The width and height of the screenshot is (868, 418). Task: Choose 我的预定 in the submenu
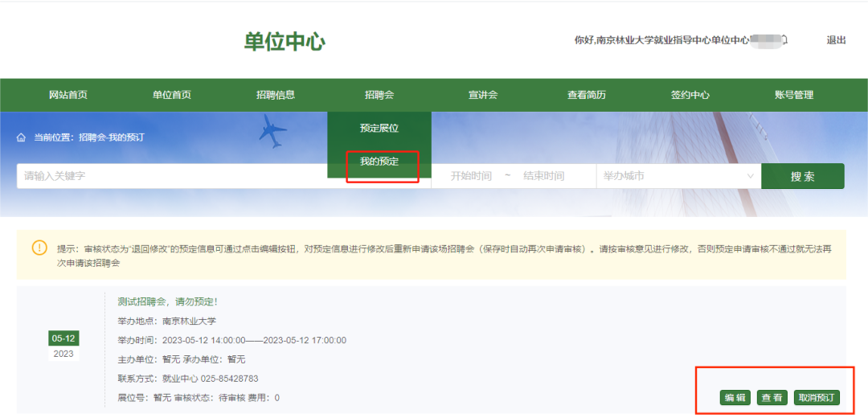379,162
